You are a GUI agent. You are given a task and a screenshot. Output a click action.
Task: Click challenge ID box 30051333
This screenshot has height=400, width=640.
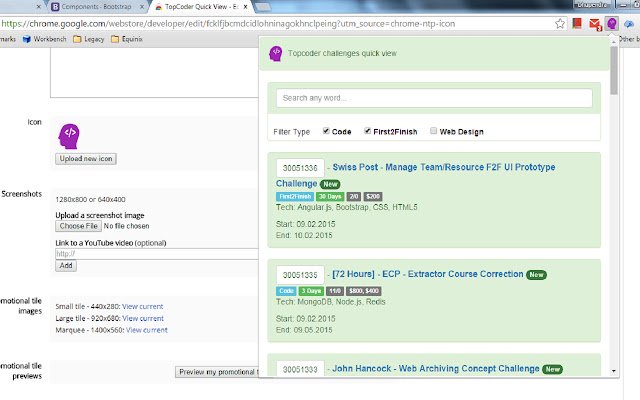click(x=300, y=369)
